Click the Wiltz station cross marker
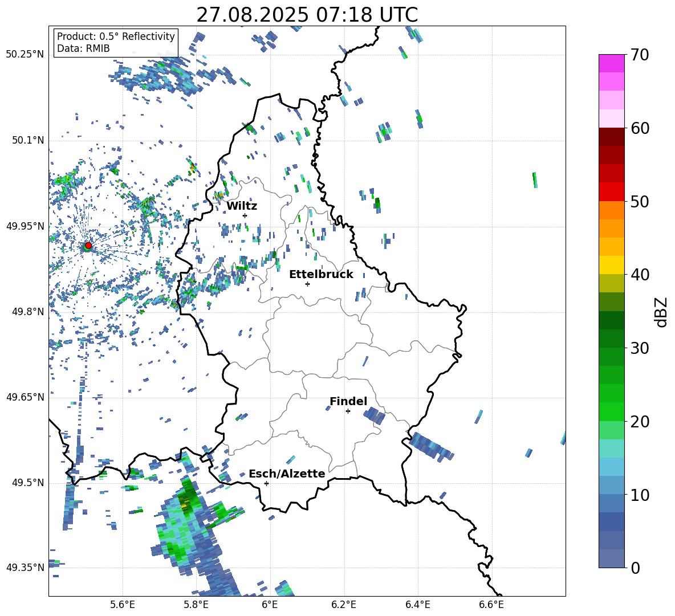Screen dimensions: 675x616 pyautogui.click(x=245, y=215)
